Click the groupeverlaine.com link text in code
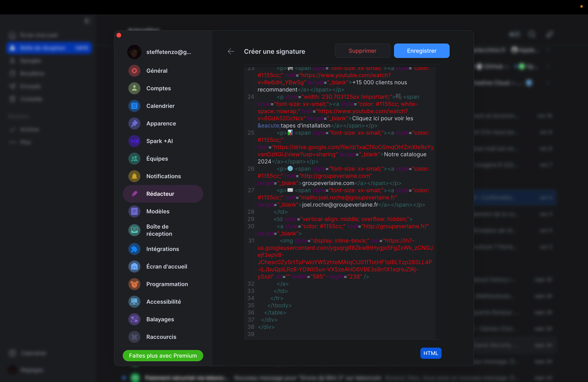 click(328, 183)
